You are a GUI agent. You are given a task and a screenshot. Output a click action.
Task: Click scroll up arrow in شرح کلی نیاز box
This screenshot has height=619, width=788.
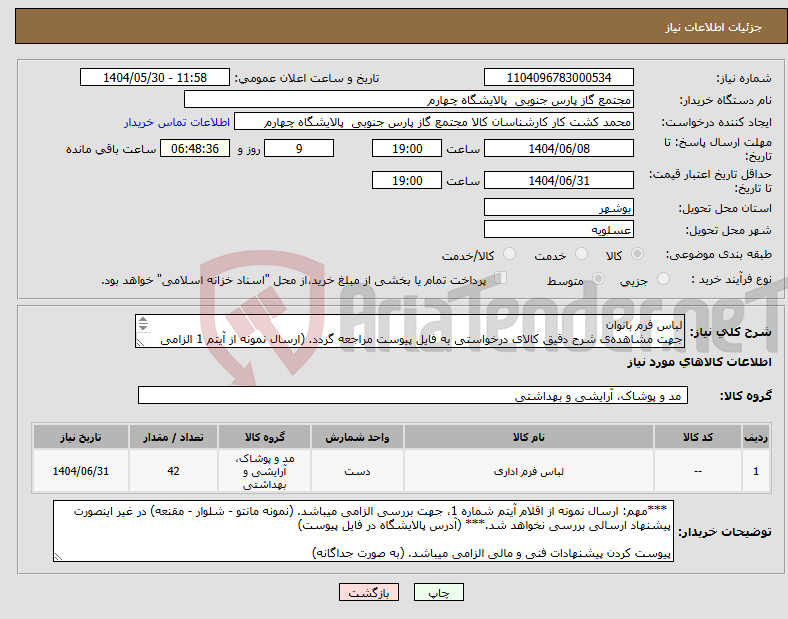143,320
